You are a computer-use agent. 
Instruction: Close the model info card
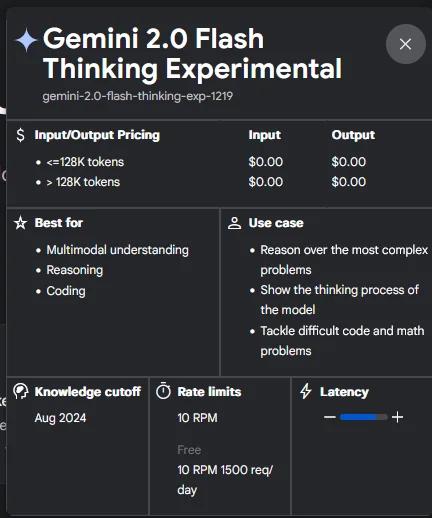(405, 44)
